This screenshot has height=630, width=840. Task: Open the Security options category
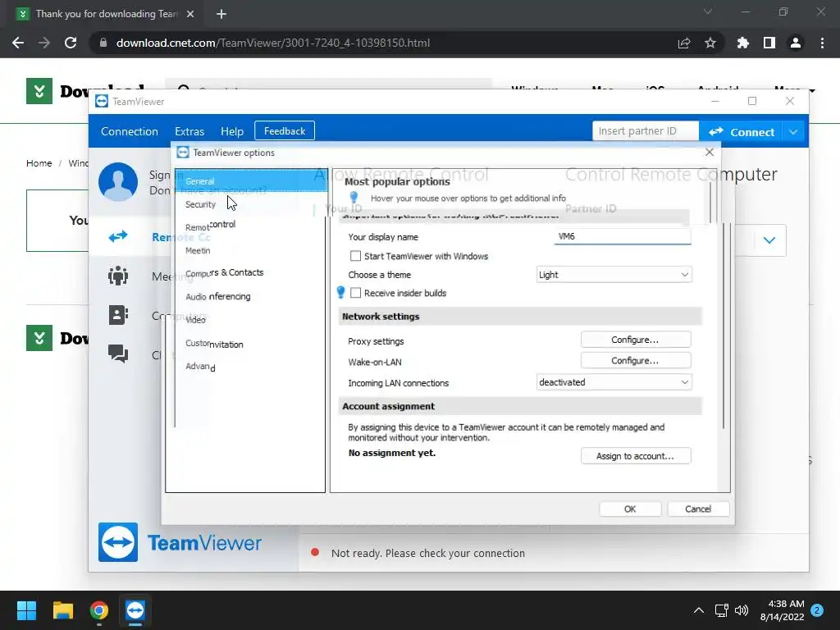200,204
